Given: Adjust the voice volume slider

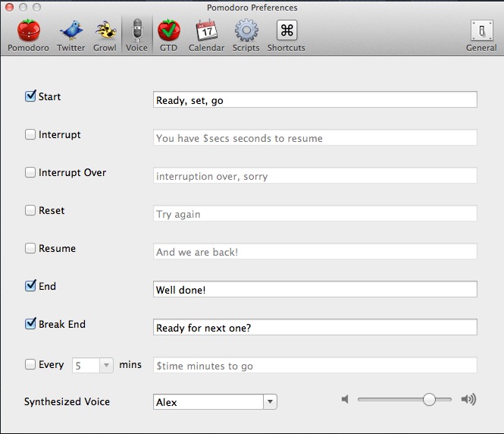Looking at the screenshot, I should [x=429, y=400].
